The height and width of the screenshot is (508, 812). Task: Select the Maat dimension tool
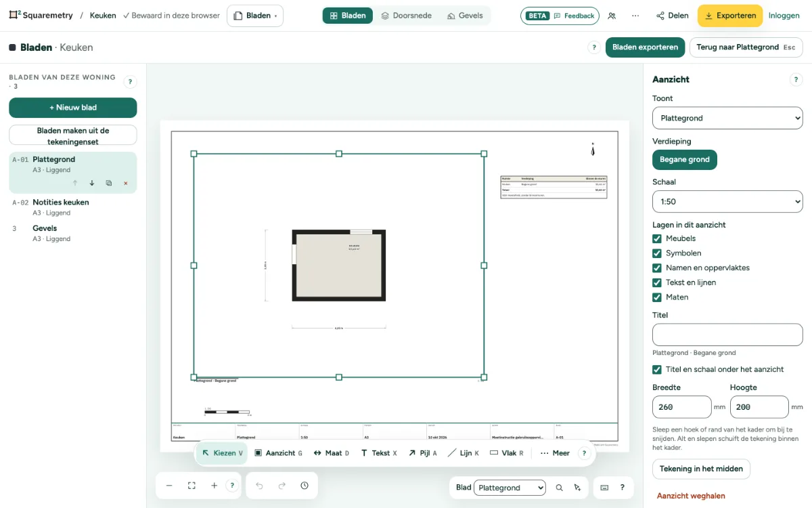click(x=331, y=453)
